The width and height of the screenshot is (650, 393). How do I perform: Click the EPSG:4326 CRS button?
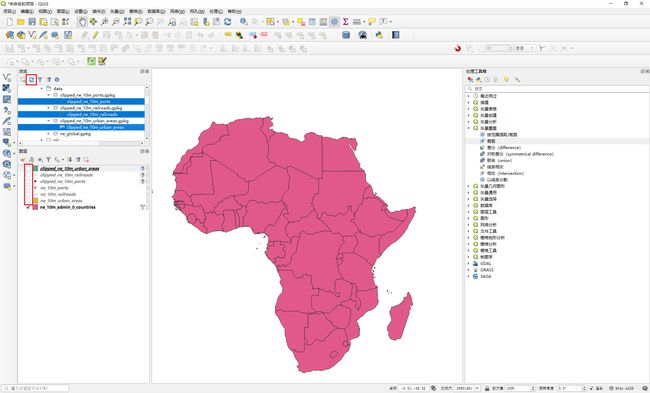(622, 388)
